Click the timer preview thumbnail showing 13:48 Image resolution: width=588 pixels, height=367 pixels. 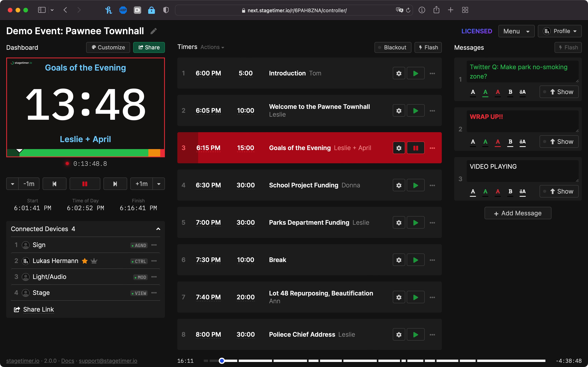tap(85, 107)
